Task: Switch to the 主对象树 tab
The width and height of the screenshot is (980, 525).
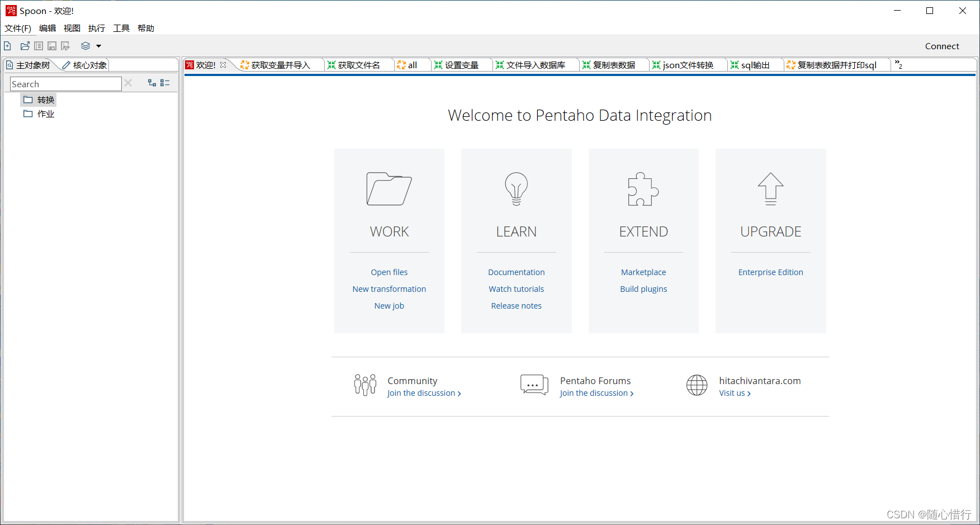Action: pos(29,65)
